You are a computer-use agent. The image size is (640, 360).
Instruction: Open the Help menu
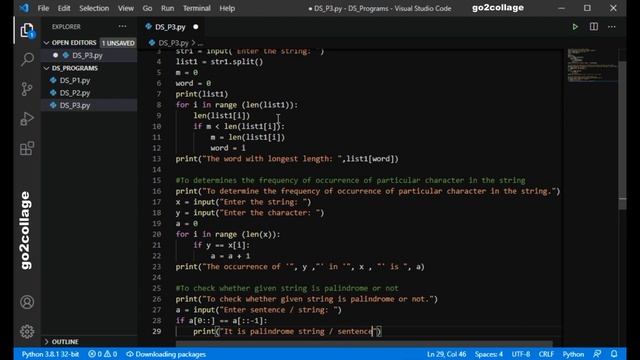pyautogui.click(x=227, y=8)
